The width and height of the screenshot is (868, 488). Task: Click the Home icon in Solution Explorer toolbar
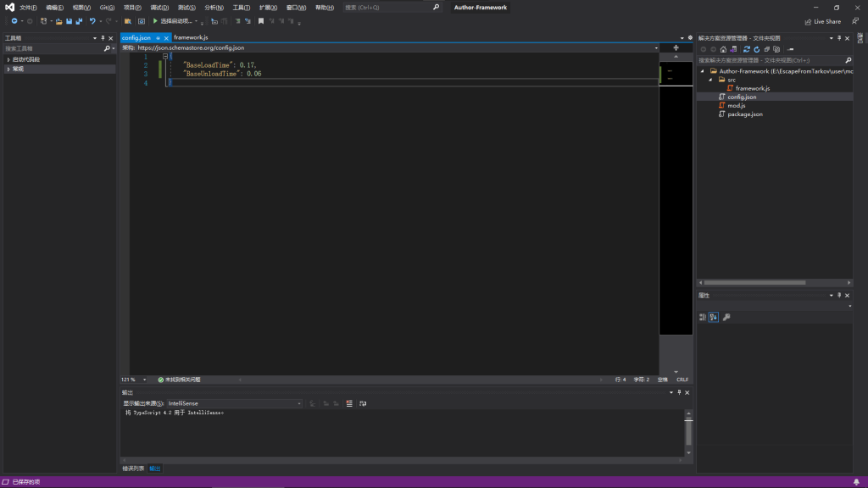723,49
